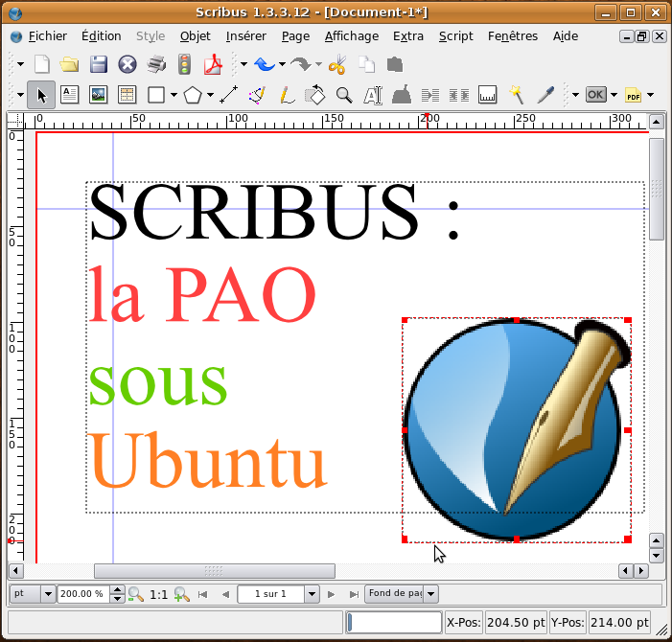The image size is (672, 642).
Task: Select the Bezier curve tool
Action: point(257,95)
